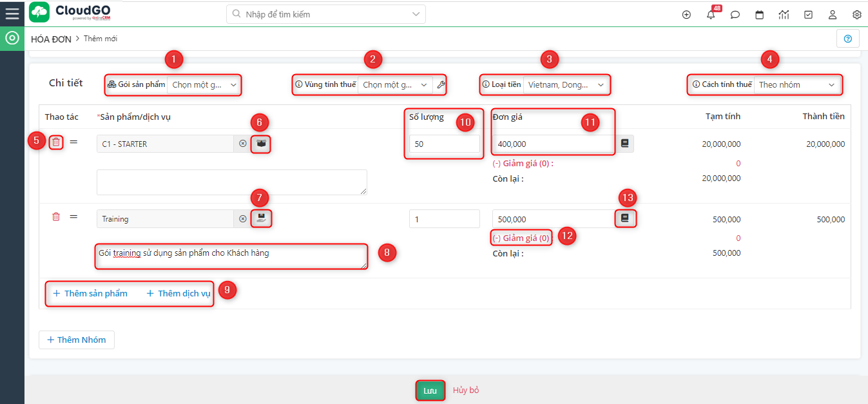
Task: Open the settings gear icon
Action: coord(857,15)
